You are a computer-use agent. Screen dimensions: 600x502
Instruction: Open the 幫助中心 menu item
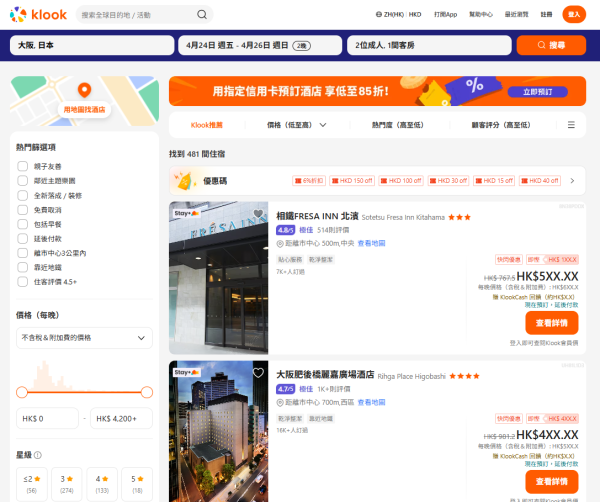(x=481, y=15)
